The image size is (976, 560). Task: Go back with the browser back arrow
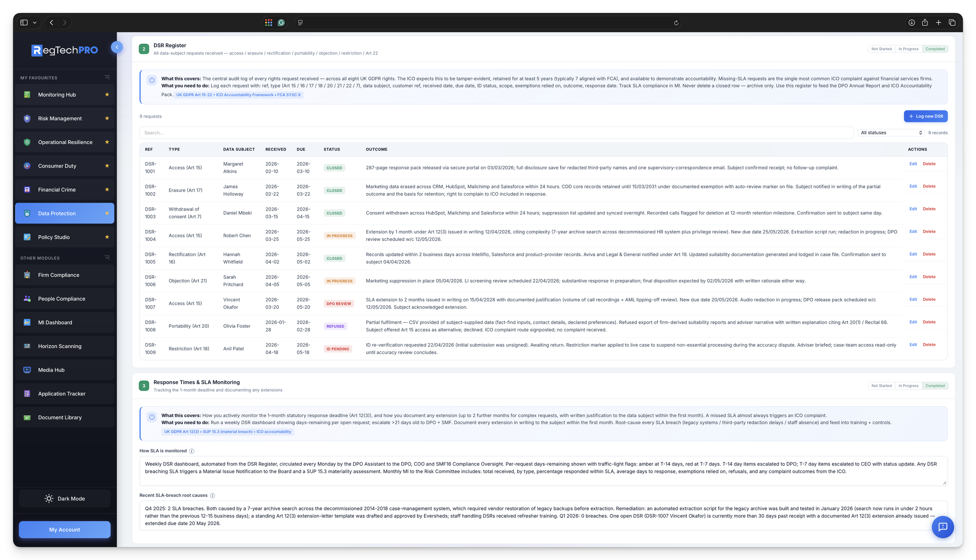pyautogui.click(x=52, y=23)
